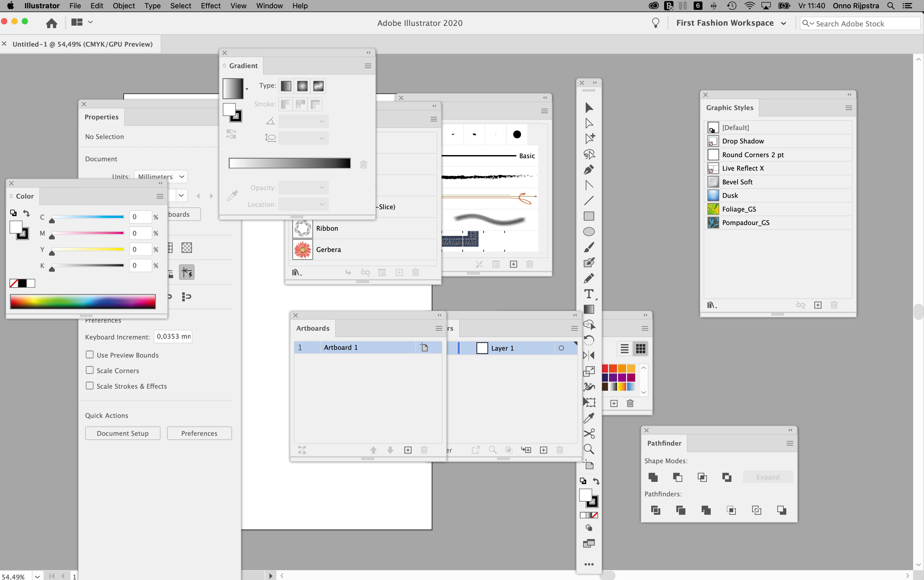Click the Unite shape mode icon
The width and height of the screenshot is (924, 580).
coord(653,477)
